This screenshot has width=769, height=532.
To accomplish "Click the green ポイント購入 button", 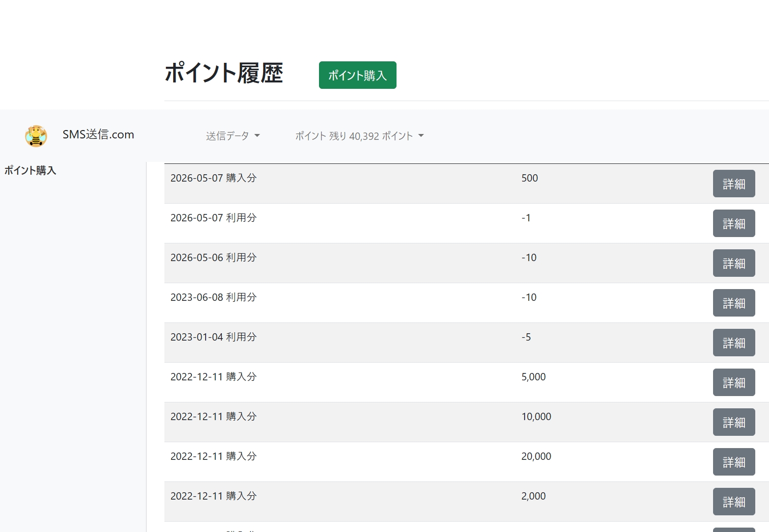I will (x=357, y=75).
